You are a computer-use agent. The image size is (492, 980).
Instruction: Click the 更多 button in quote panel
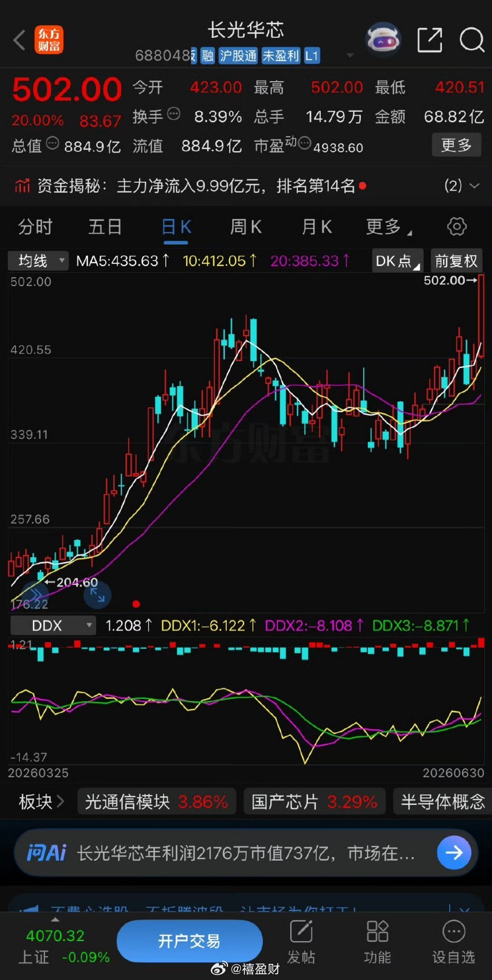[x=456, y=146]
